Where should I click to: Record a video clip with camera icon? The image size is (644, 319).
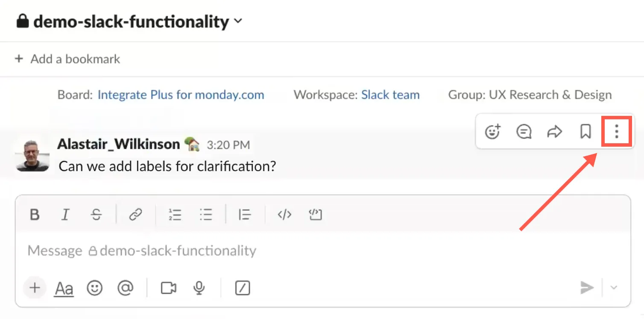[x=169, y=288]
